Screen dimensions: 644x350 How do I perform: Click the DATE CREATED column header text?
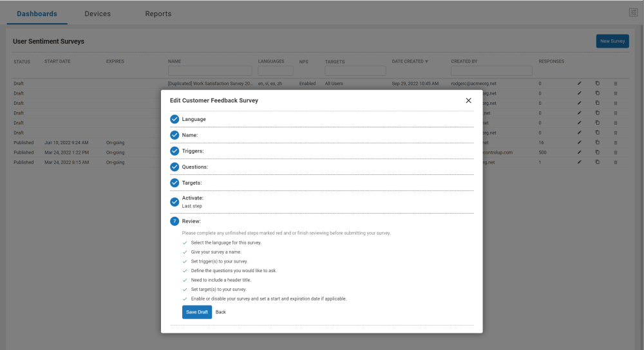(408, 61)
